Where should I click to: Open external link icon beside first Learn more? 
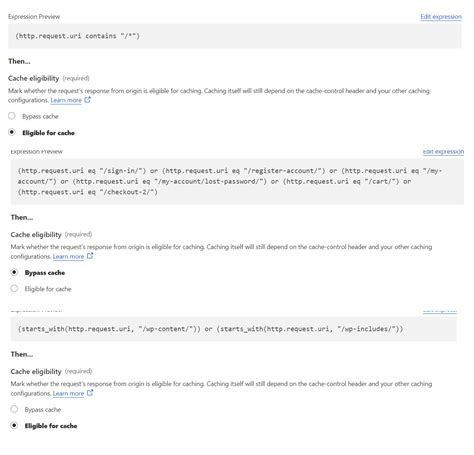87,100
